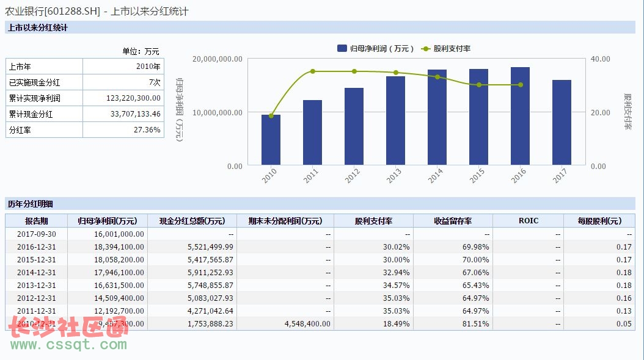Click undistributed profit 4,548,400.00
The width and height of the screenshot is (644, 360).
click(307, 323)
